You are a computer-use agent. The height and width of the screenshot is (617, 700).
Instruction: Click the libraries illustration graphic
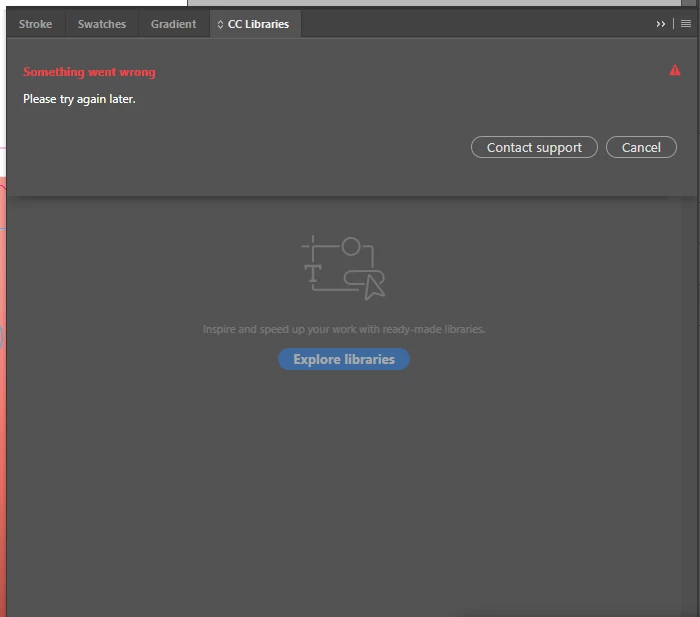(343, 268)
